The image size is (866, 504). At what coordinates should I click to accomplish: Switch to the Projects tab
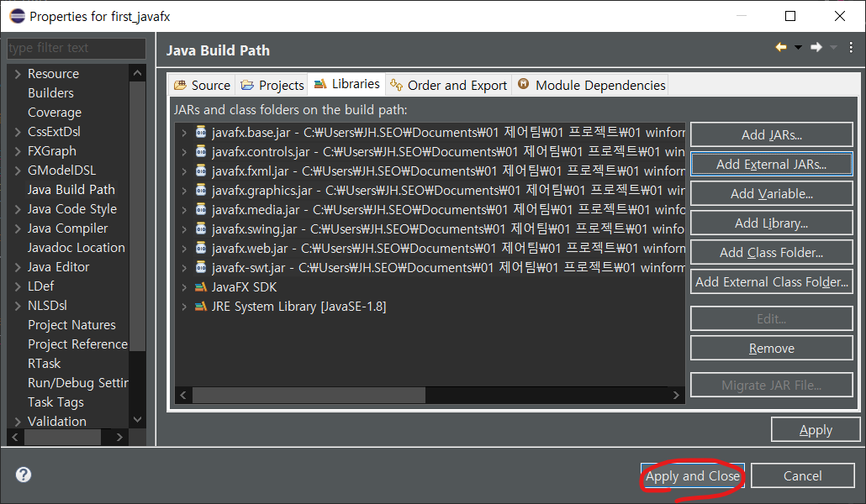[272, 85]
